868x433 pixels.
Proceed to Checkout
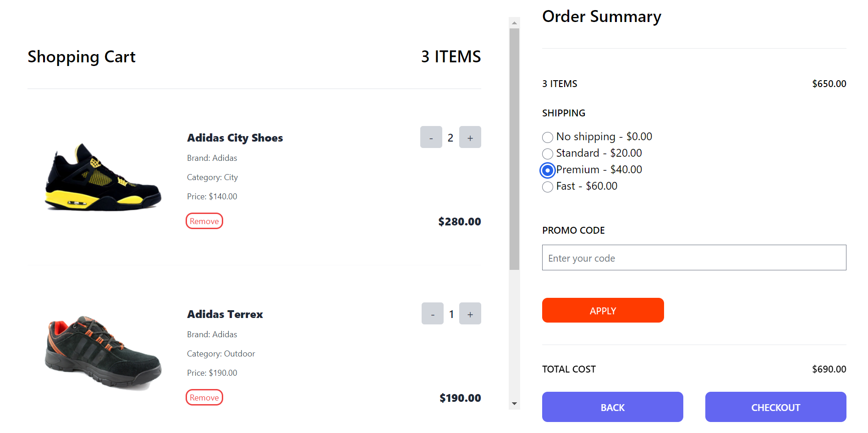775,407
